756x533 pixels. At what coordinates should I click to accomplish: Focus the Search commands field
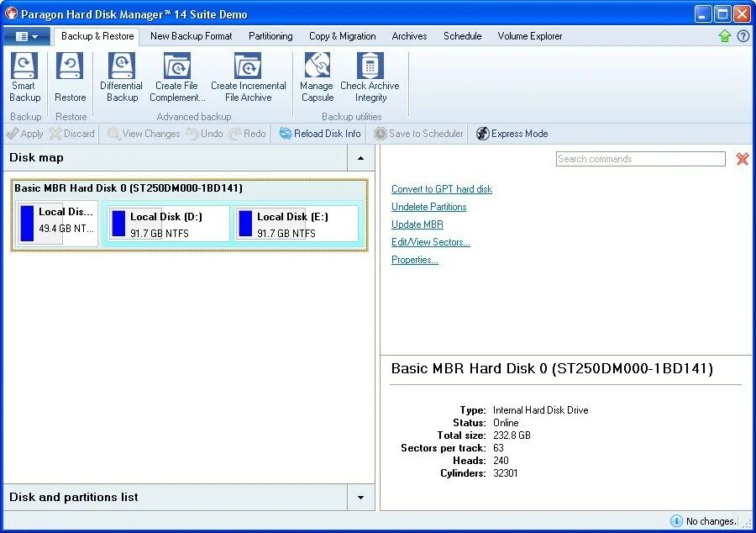click(641, 159)
